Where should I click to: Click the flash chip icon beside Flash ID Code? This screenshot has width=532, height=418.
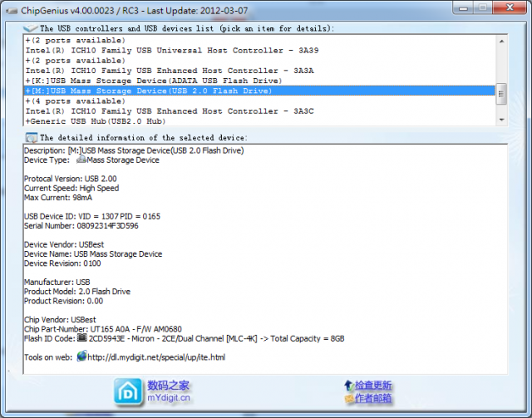coord(81,337)
